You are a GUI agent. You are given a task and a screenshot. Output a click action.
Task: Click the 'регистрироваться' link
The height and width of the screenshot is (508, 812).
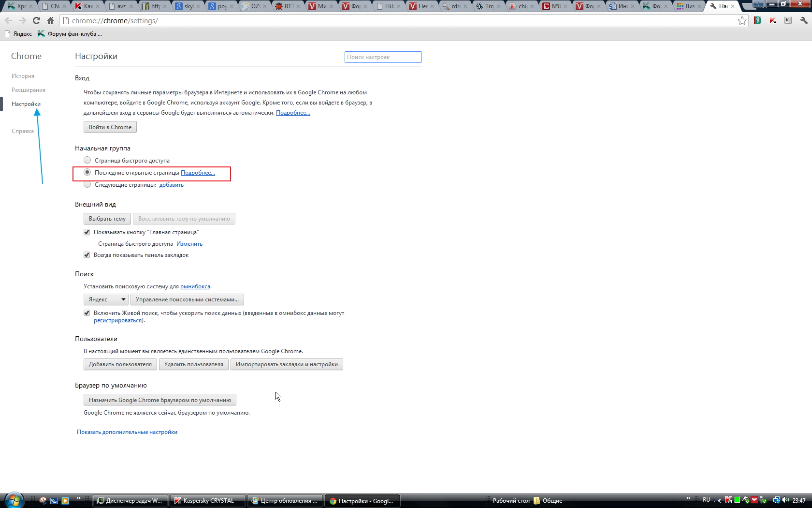[x=118, y=320]
